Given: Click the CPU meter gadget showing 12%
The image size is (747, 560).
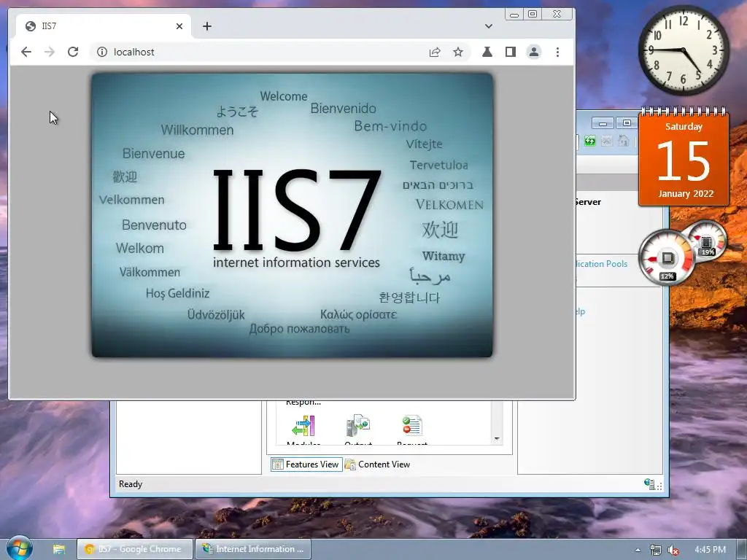Looking at the screenshot, I should tap(667, 257).
